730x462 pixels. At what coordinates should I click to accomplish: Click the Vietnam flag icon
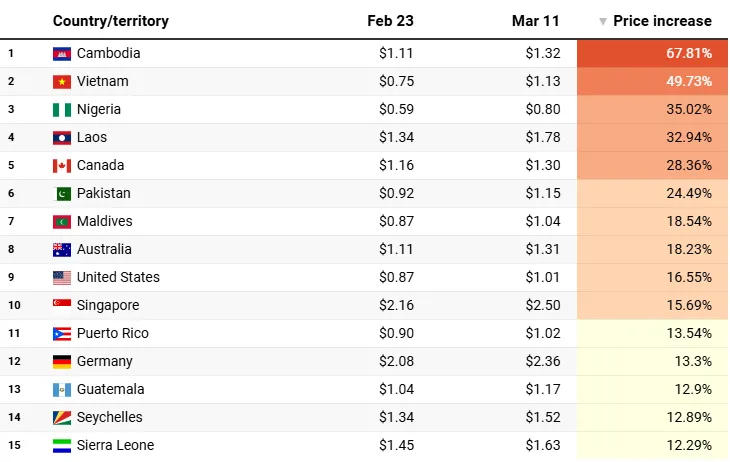[x=62, y=82]
